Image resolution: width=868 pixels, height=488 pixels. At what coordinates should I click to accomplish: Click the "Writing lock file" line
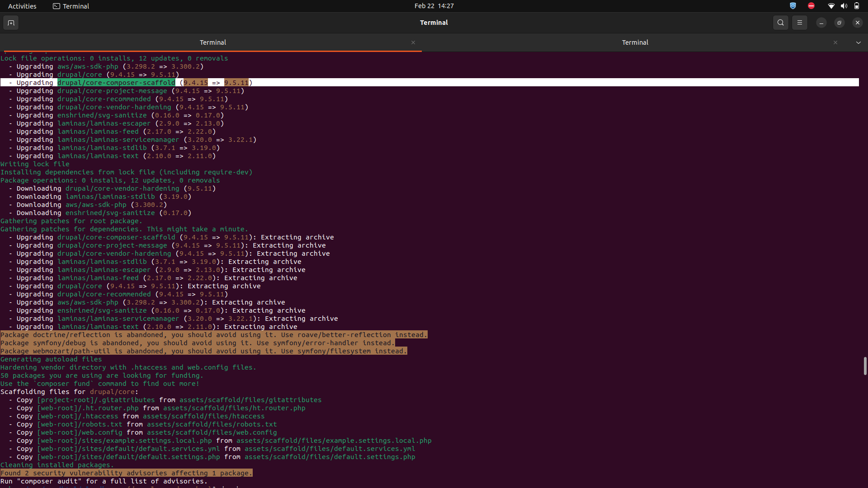coord(35,164)
